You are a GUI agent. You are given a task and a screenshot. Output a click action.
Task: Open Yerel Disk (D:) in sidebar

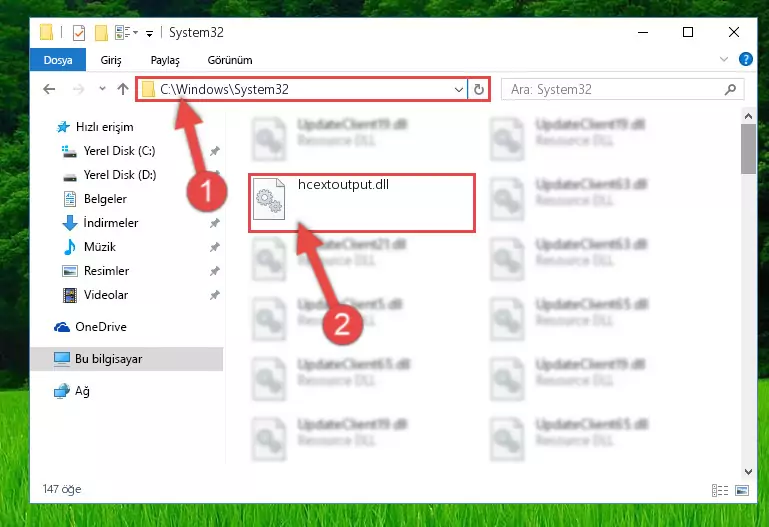(x=120, y=175)
